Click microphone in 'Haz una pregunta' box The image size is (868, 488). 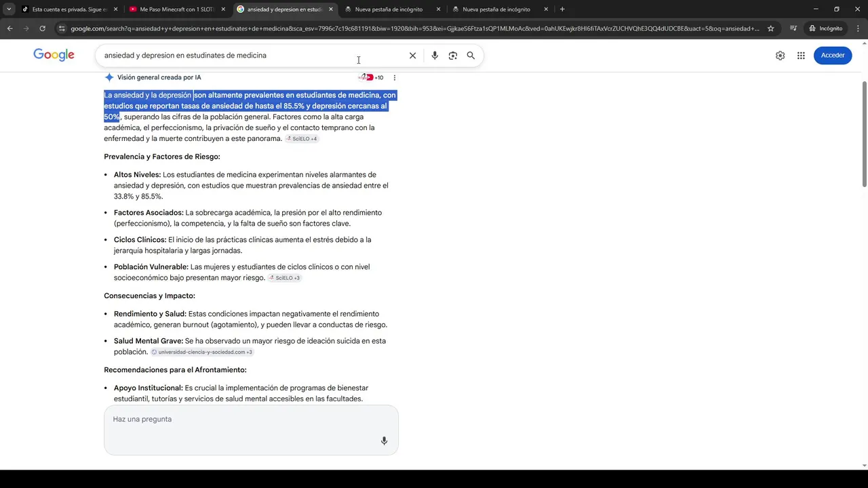(x=384, y=441)
